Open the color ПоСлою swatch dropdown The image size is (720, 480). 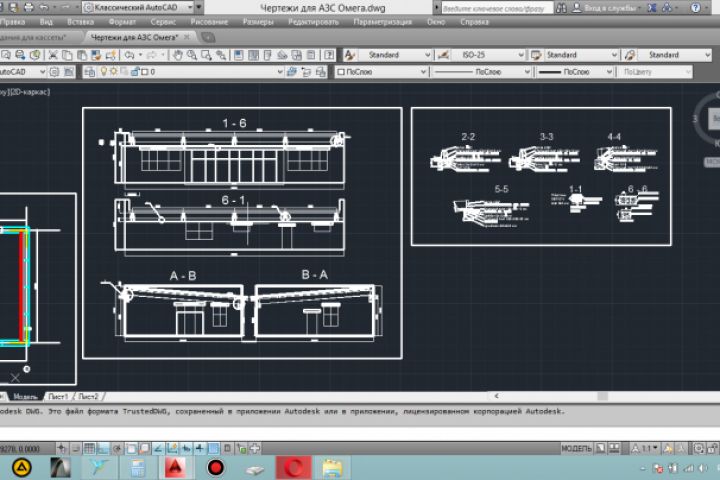[x=382, y=72]
